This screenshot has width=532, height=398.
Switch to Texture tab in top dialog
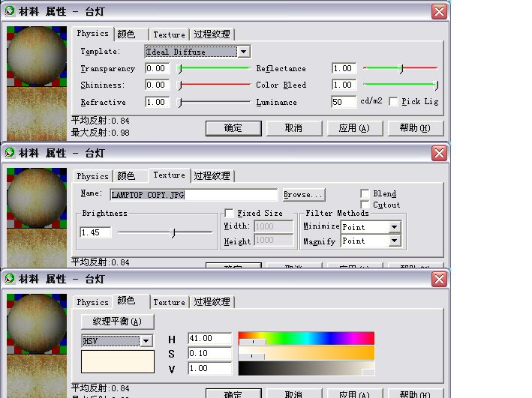169,34
